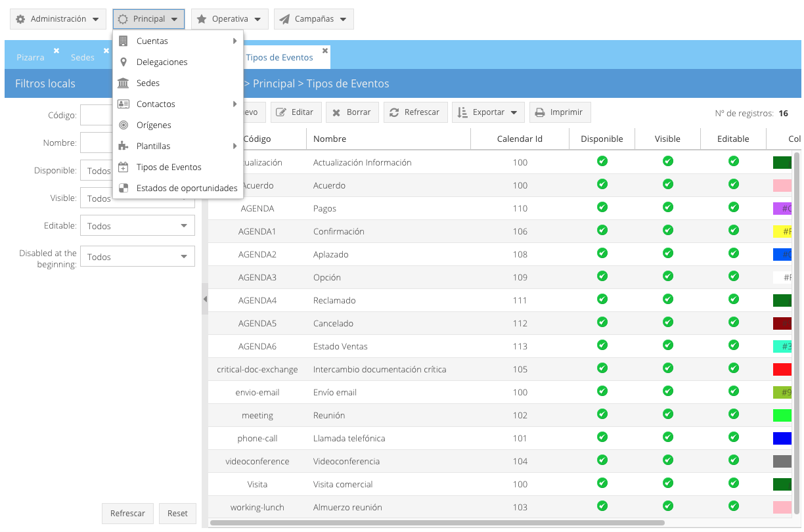804x532 pixels.
Task: Toggle Disponible check for Reunión row
Action: (602, 414)
